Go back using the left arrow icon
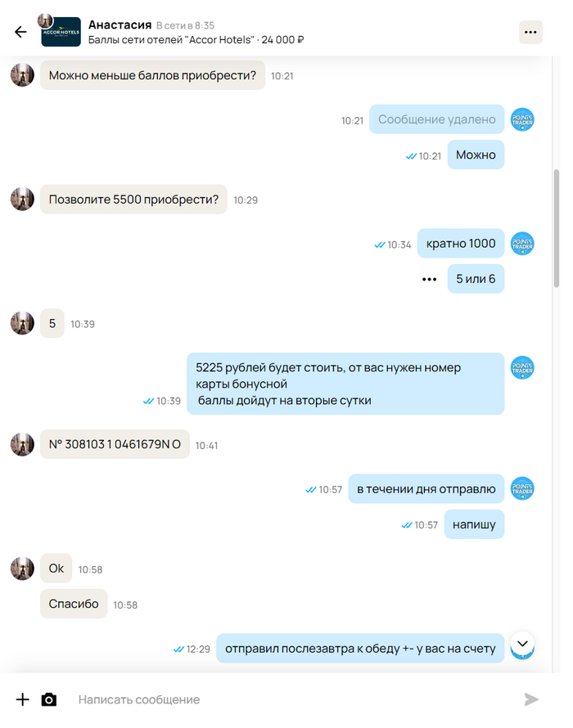The height and width of the screenshot is (728, 573). 20,32
